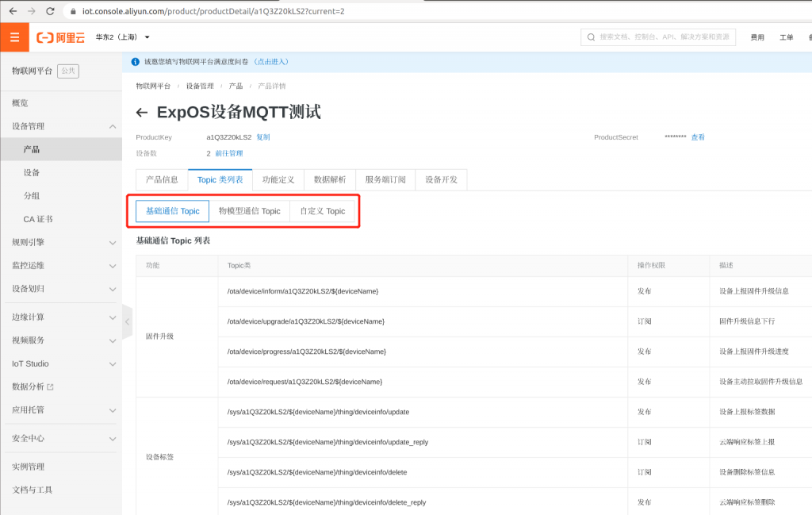This screenshot has width=812, height=515.
Task: Click the browser forward arrow
Action: click(32, 11)
